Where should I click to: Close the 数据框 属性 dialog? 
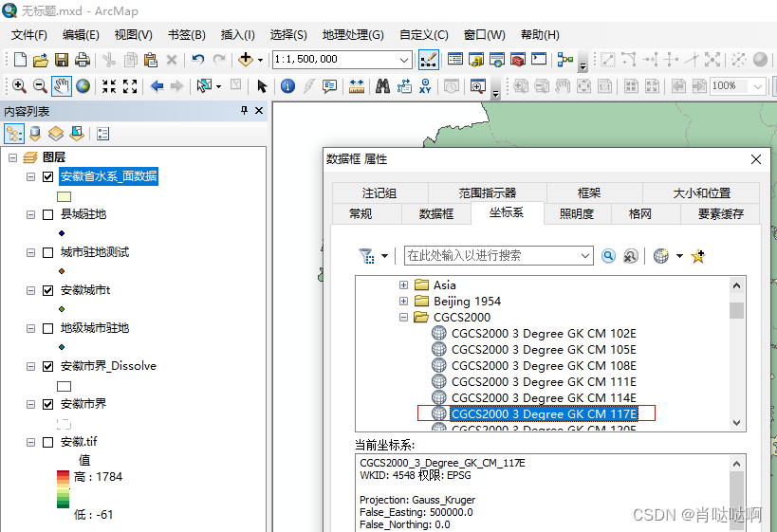pyautogui.click(x=756, y=159)
